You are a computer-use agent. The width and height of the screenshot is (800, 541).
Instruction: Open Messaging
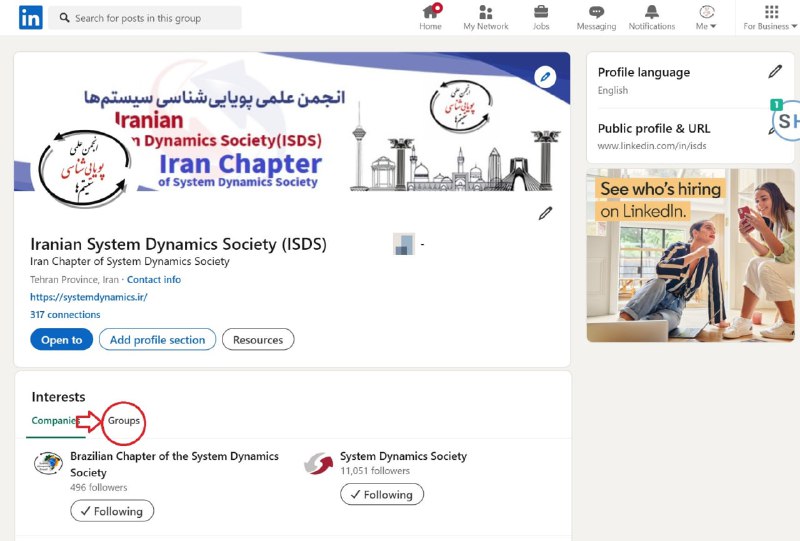pos(596,17)
